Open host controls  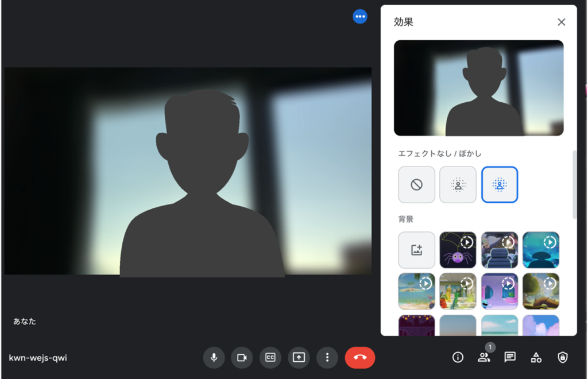562,357
